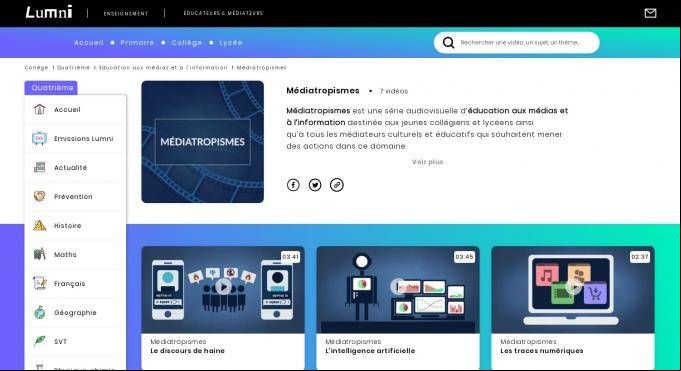Open the Quatrième level selector

51,87
